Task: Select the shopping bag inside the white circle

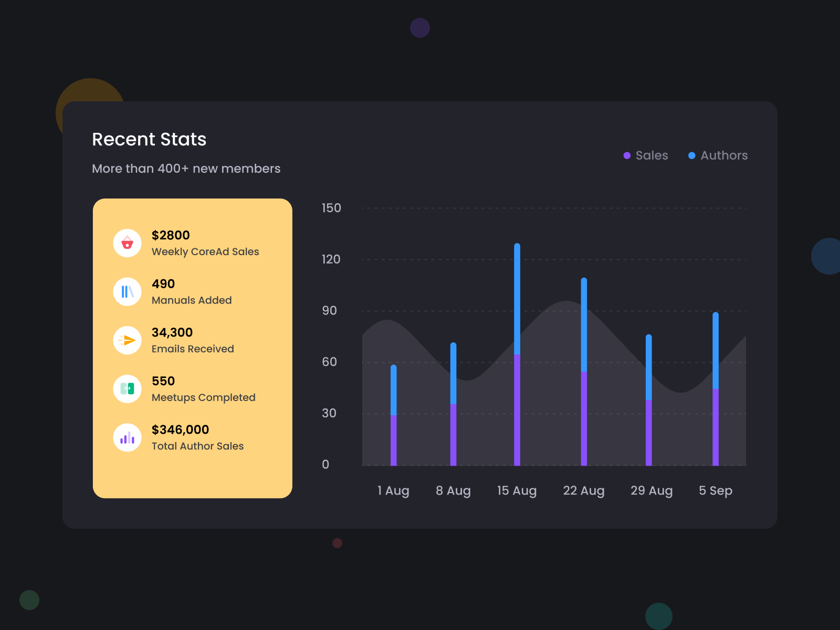Action: point(127,243)
